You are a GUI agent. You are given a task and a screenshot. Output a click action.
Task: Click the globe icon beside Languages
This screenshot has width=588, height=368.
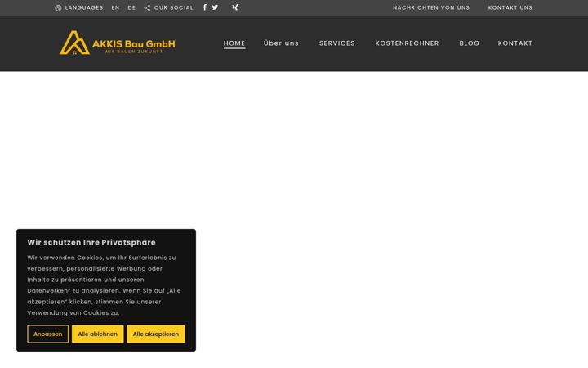click(x=58, y=8)
